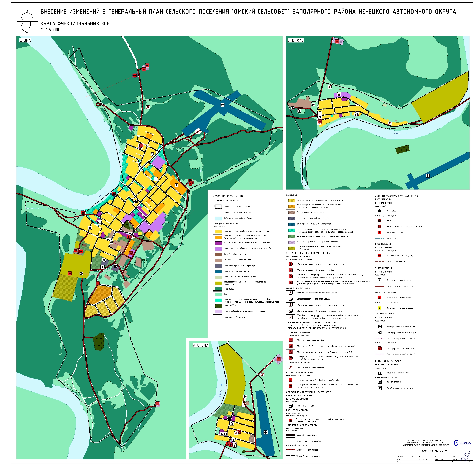Select biological waste disposal legend icon
Screen dimensions: 476x466
291,352
